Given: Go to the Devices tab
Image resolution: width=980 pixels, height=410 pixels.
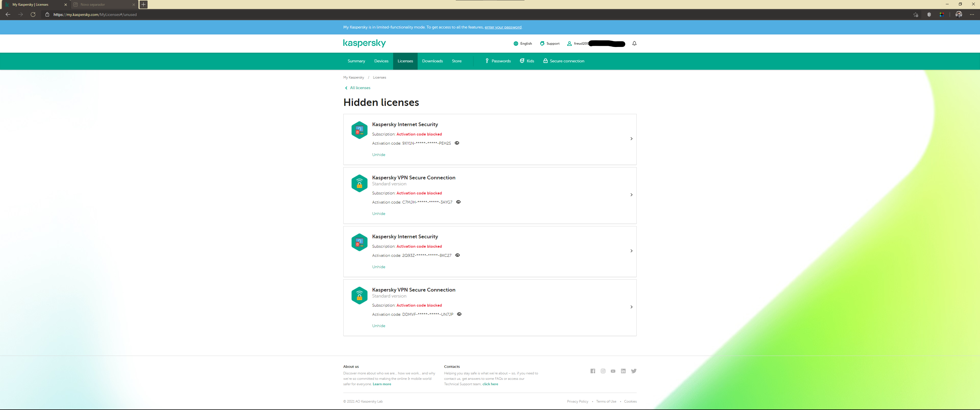Looking at the screenshot, I should pos(381,61).
